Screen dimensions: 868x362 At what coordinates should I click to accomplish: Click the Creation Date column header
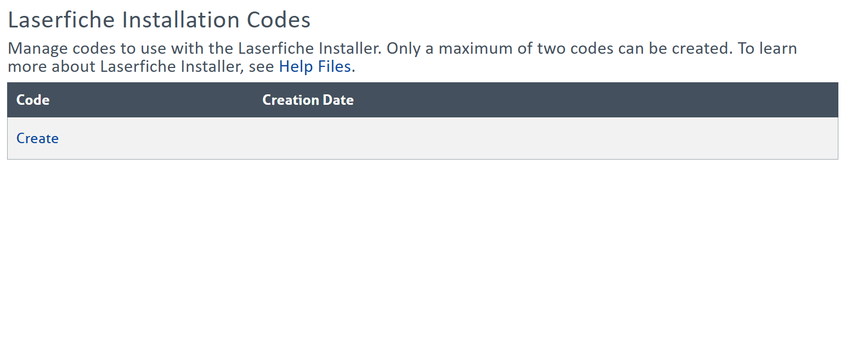[x=308, y=100]
